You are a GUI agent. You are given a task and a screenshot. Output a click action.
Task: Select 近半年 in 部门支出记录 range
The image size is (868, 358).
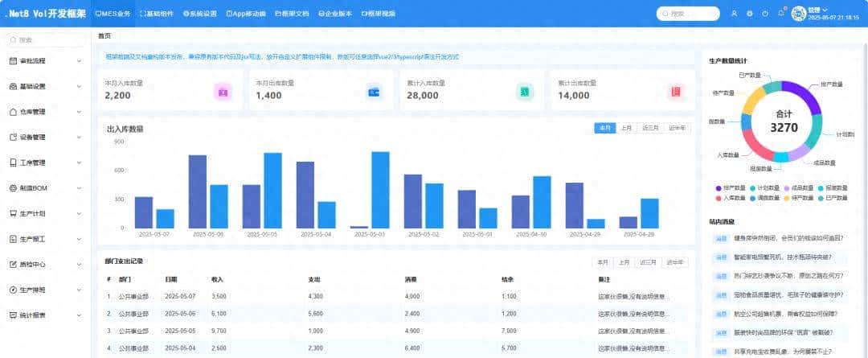677,262
